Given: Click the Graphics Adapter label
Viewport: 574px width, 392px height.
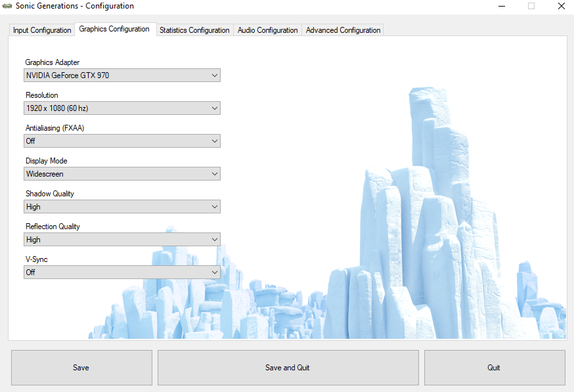Looking at the screenshot, I should [53, 62].
